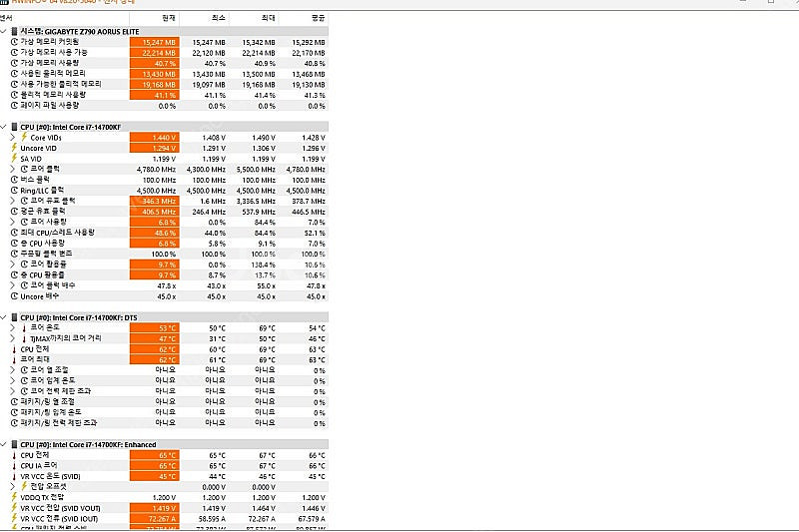
Task: Click the clock icon next to Ring/LLC 클럭
Action: click(x=14, y=191)
